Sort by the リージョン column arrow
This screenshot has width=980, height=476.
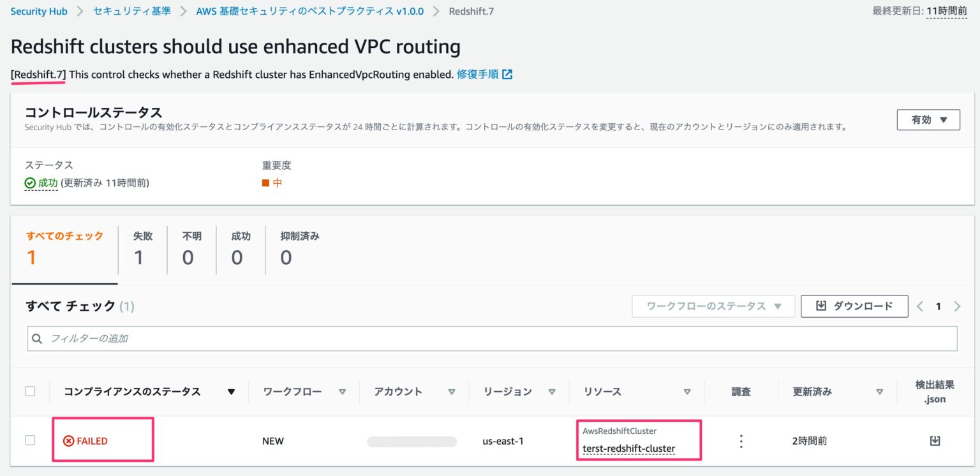(x=552, y=392)
